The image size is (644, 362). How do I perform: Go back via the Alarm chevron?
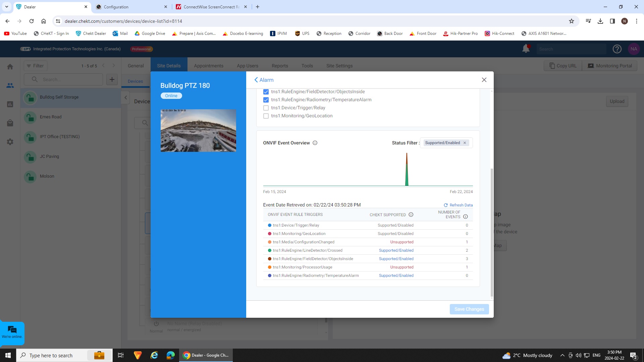[x=256, y=80]
